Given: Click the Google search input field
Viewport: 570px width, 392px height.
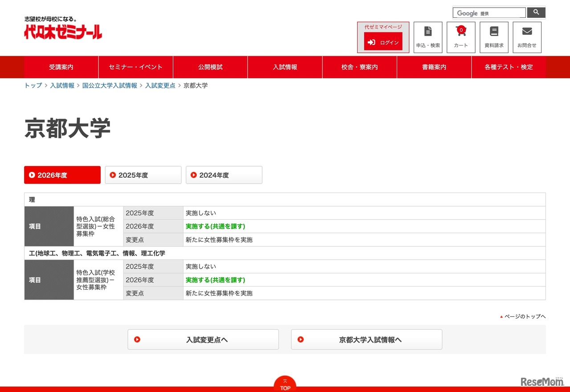Looking at the screenshot, I should tap(489, 13).
